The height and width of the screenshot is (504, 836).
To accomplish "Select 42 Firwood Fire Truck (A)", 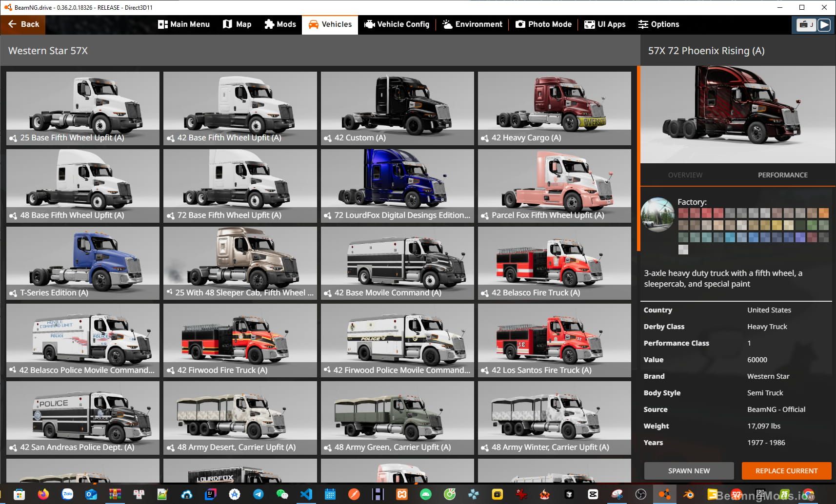I will point(240,340).
